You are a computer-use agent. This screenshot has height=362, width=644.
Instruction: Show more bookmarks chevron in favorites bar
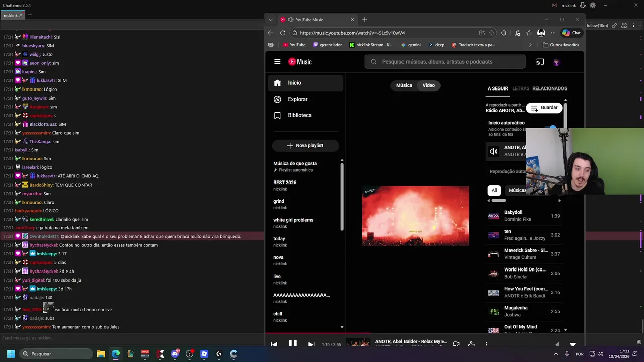click(x=530, y=45)
